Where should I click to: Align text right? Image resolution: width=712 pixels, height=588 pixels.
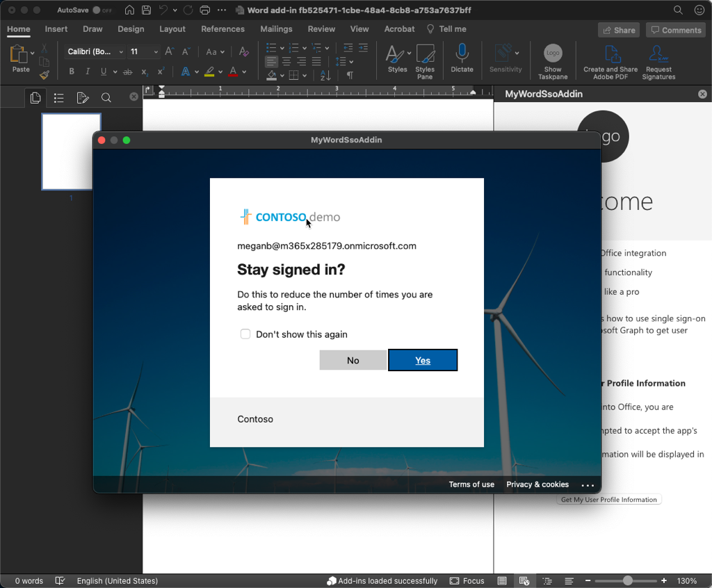(x=302, y=61)
